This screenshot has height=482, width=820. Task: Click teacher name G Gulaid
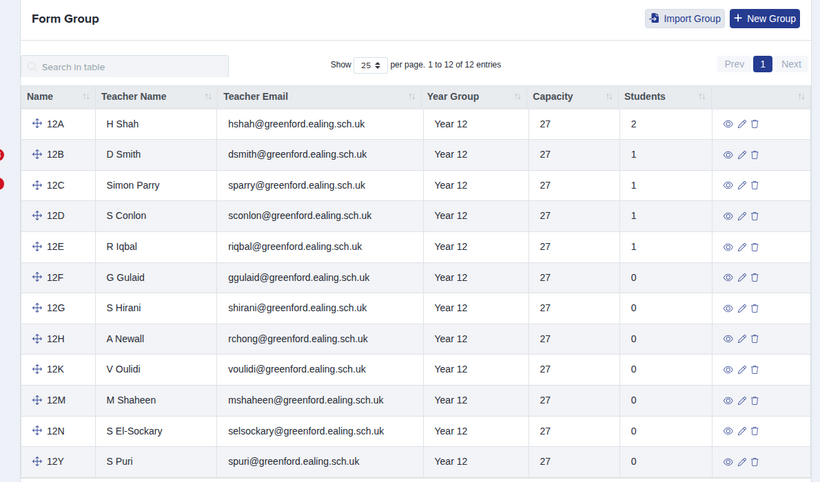(x=125, y=277)
